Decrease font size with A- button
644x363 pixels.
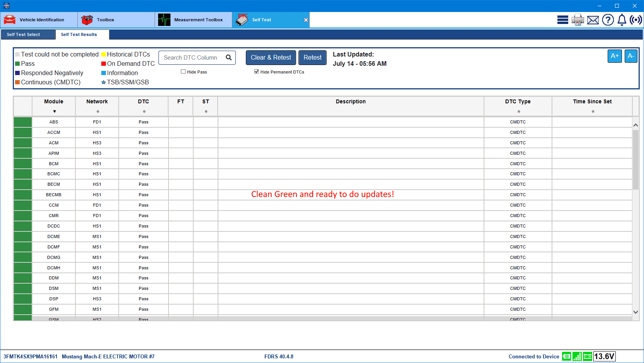[631, 56]
